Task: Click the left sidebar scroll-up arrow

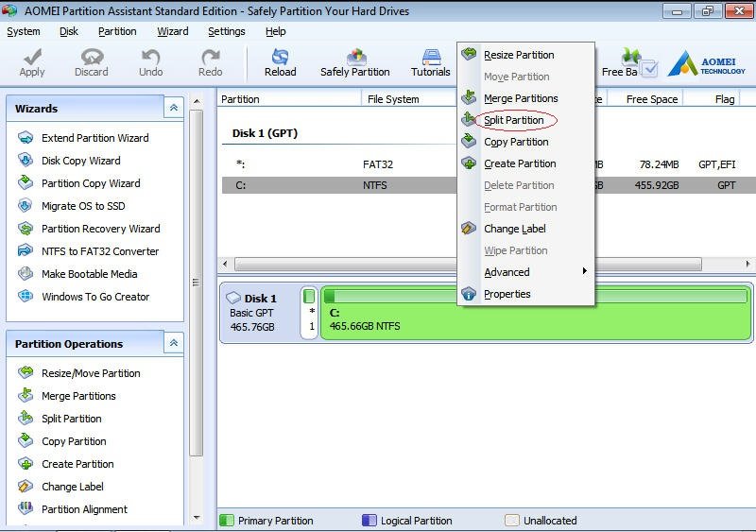Action: point(197,102)
